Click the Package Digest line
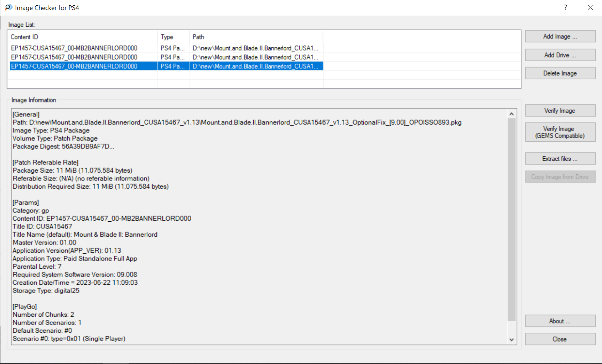This screenshot has height=364, width=602. point(63,146)
